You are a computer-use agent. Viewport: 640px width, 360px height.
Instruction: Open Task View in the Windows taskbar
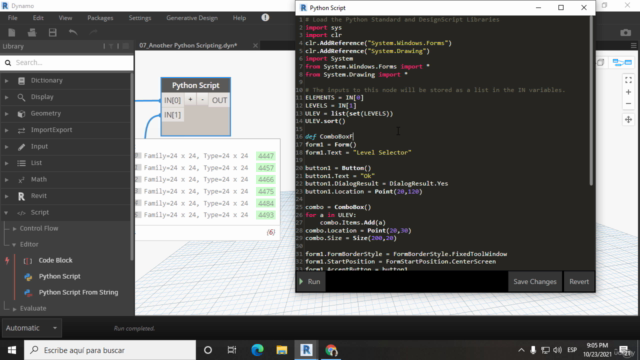point(232,350)
